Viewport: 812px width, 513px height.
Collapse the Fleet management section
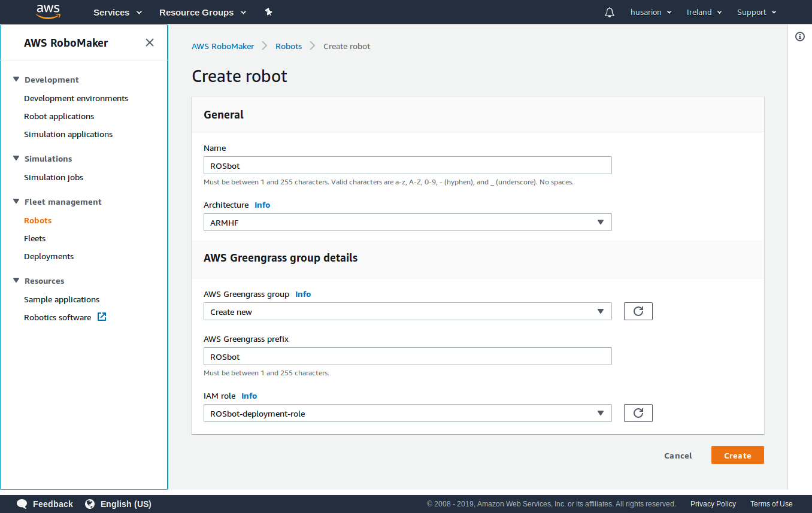16,202
